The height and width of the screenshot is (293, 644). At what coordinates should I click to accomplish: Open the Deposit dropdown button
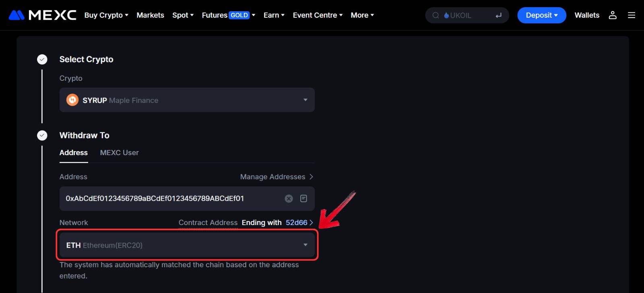[x=541, y=15]
